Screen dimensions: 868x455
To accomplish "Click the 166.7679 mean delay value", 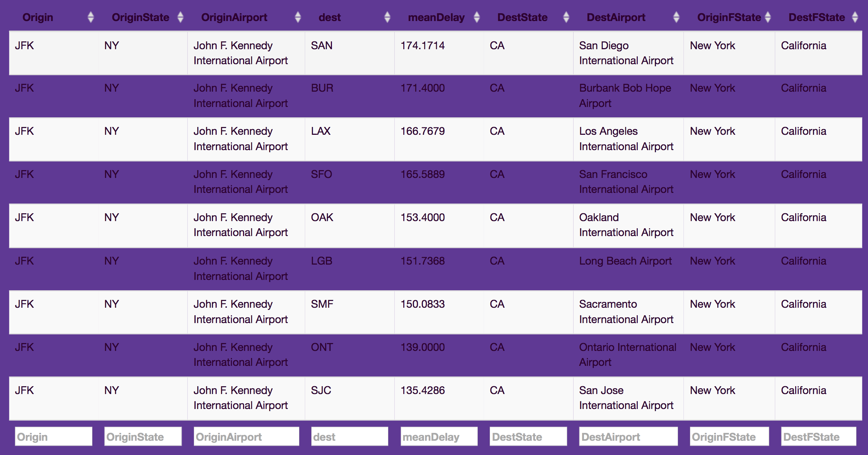I will (x=423, y=131).
